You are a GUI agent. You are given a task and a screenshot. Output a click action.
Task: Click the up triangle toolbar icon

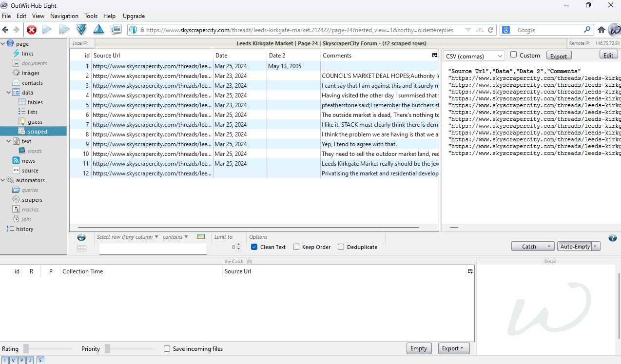pos(98,30)
